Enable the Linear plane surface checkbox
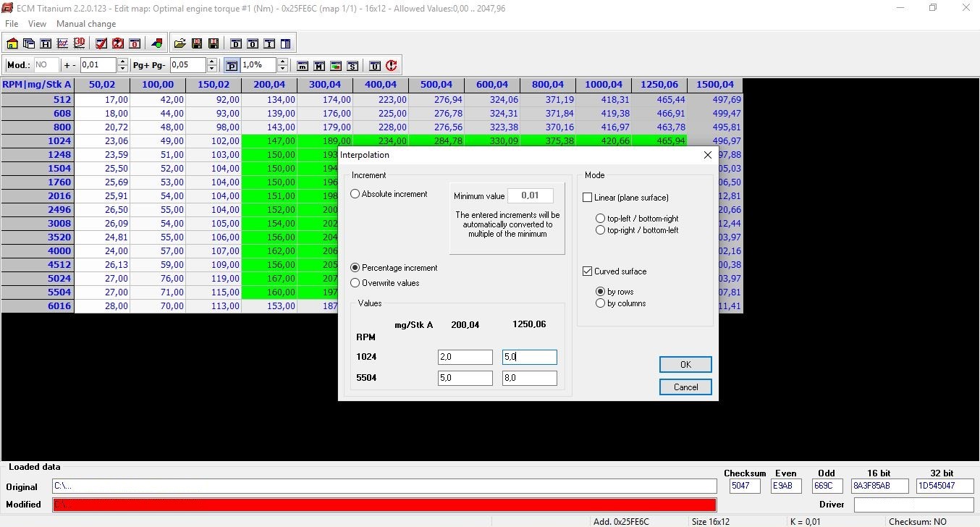Image resolution: width=980 pixels, height=527 pixels. 588,197
